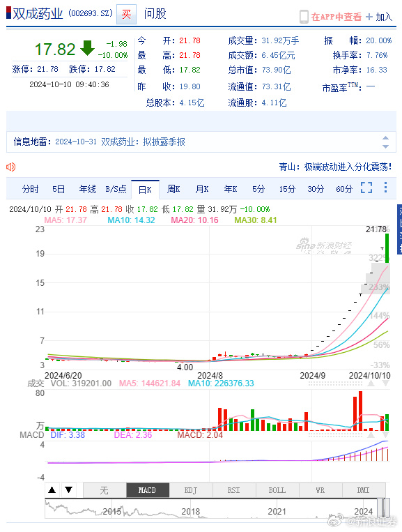Screen dimensions: 402x532
Task: Click the tall green candlestick at 21.78
Action: click(387, 248)
